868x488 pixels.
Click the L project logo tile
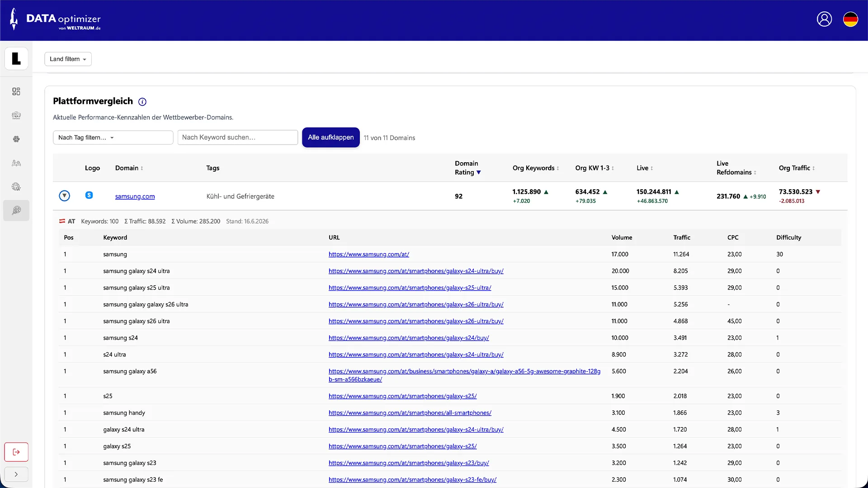tap(16, 59)
